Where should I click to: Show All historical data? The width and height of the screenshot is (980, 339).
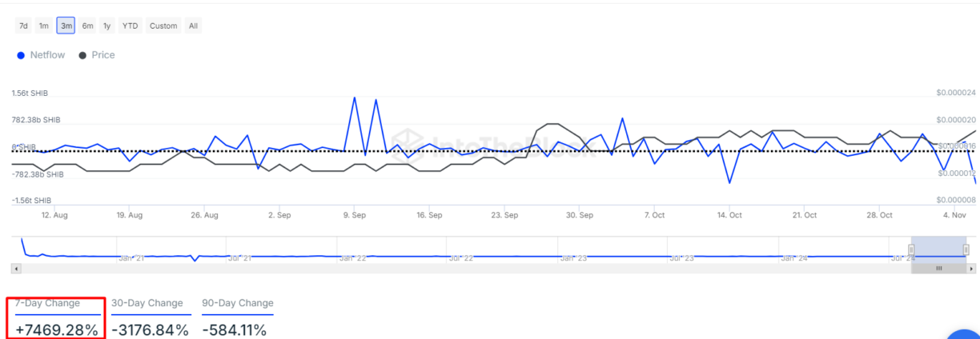193,26
